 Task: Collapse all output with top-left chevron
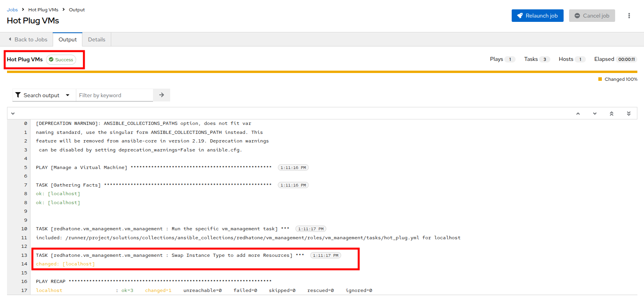13,114
